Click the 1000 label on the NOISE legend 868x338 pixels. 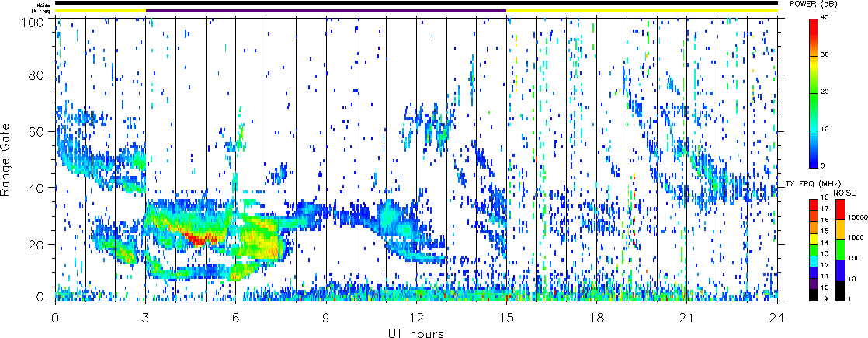coord(854,239)
